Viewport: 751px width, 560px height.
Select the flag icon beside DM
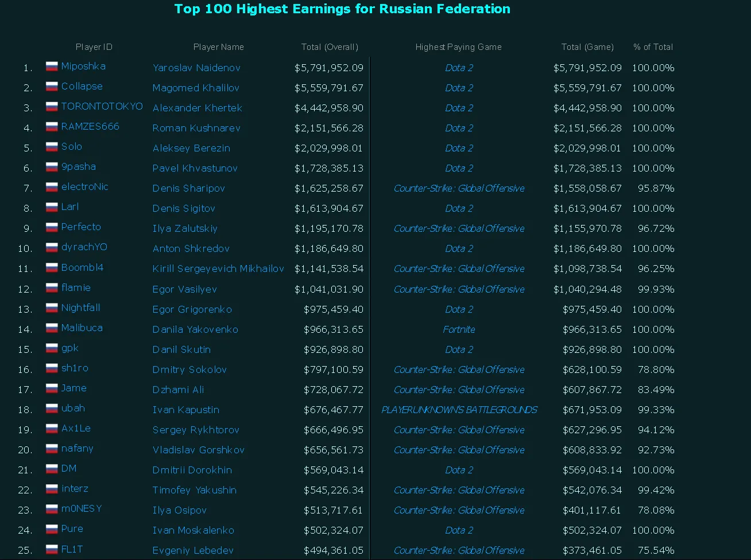[52, 469]
